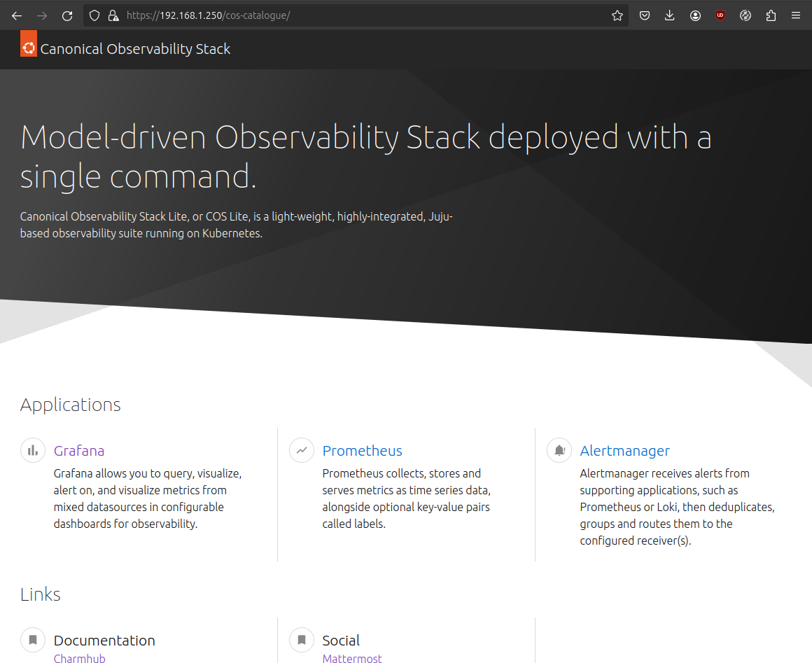Open the Charmhub documentation link
Viewport: 812px width, 663px height.
pos(79,658)
